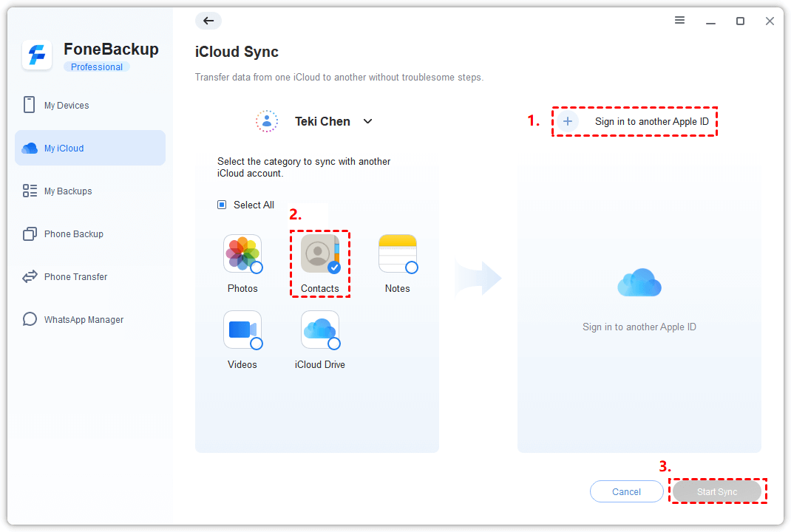Open My Devices section
This screenshot has height=532, width=791.
89,106
